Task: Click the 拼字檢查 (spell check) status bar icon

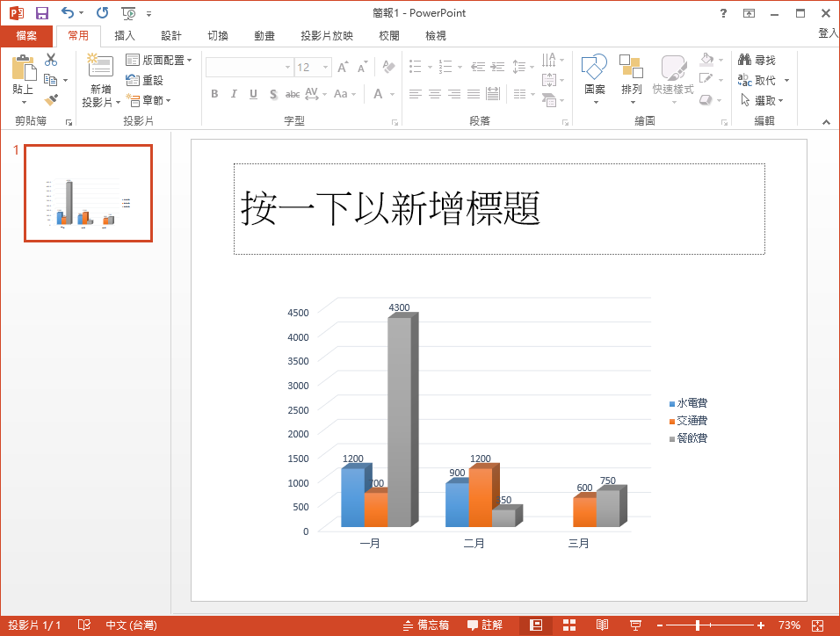Action: pyautogui.click(x=83, y=625)
